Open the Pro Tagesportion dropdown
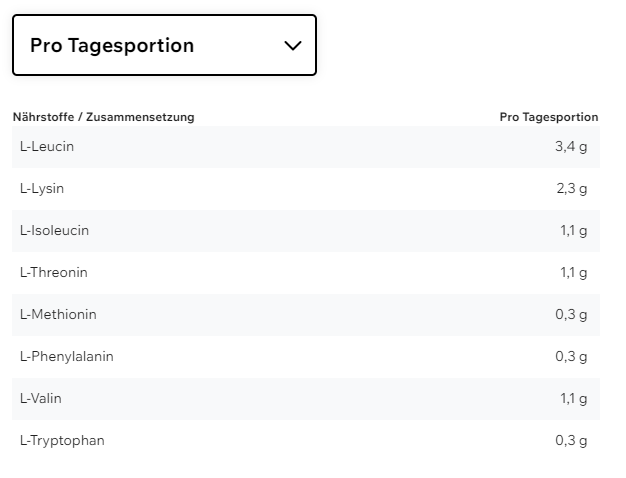Viewport: 626px width, 478px height. (164, 45)
